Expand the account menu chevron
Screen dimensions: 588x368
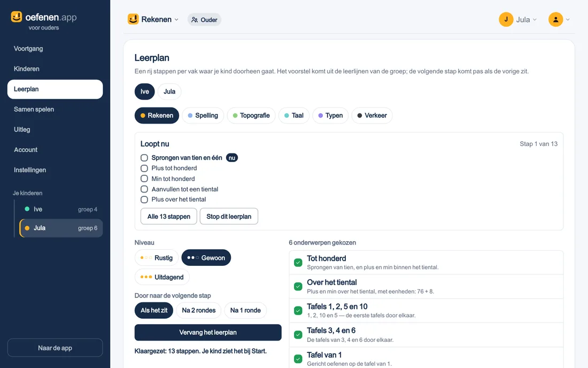[x=568, y=19]
